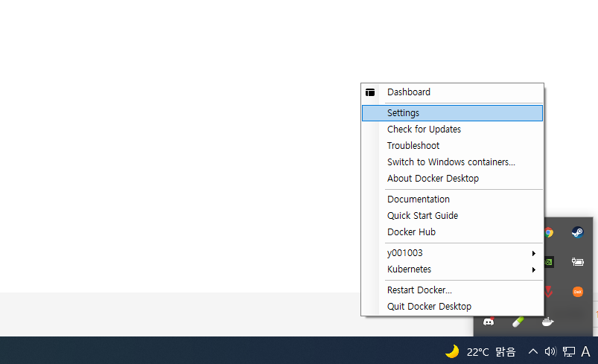
Task: Expand the y001003 account submenu
Action: pos(452,253)
